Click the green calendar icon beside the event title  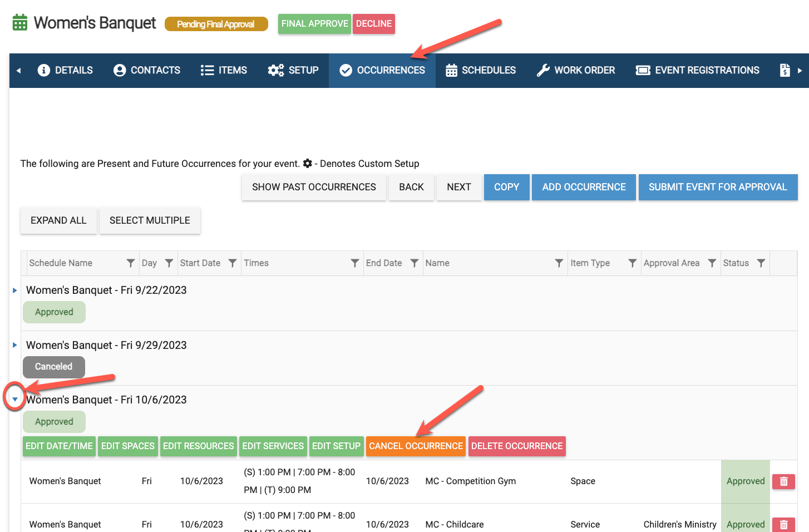(x=20, y=23)
